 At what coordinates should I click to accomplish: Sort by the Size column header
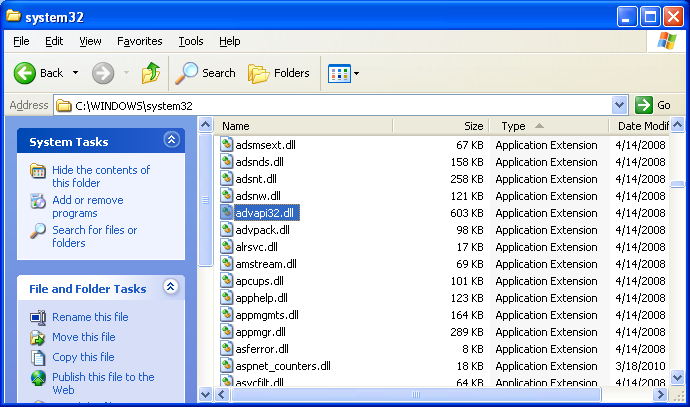pyautogui.click(x=441, y=126)
